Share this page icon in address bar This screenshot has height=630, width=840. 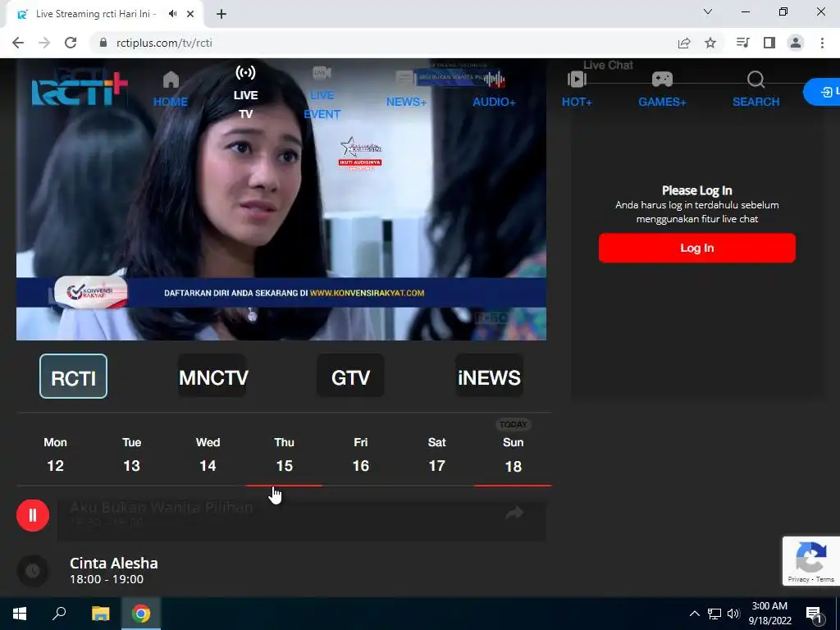[x=684, y=43]
